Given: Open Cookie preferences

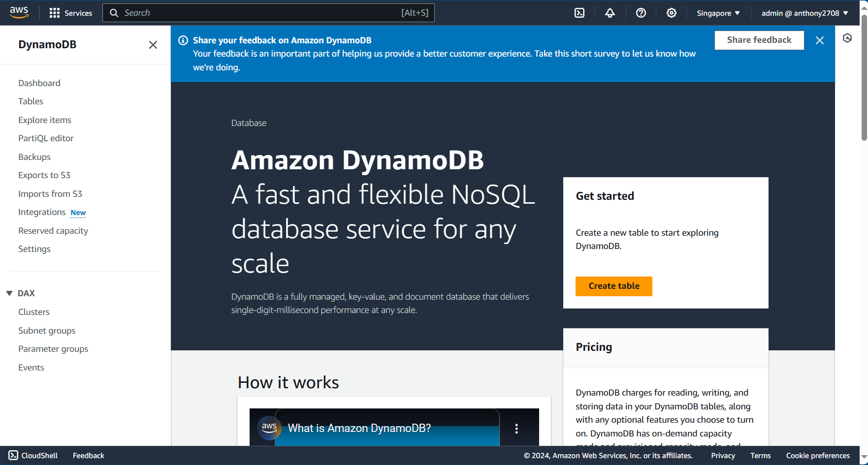Looking at the screenshot, I should 818,456.
